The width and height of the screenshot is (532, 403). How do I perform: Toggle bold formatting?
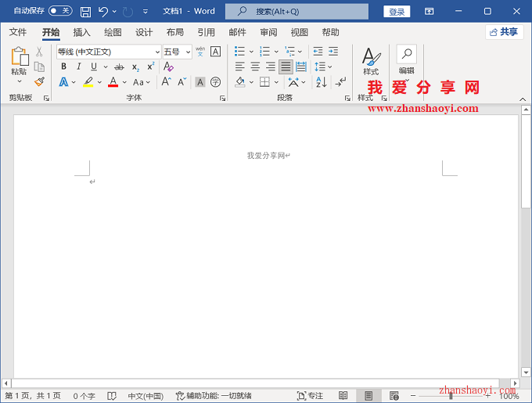pos(63,67)
